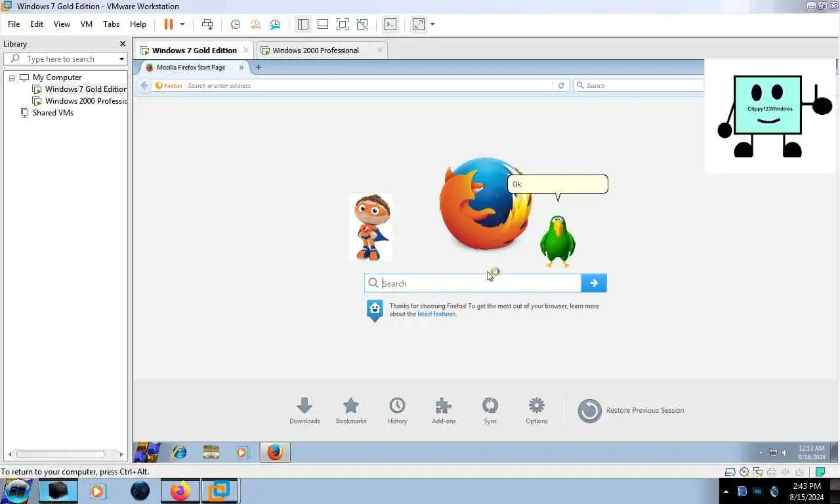The height and width of the screenshot is (504, 840).
Task: Open the Edit menu
Action: pyautogui.click(x=37, y=24)
